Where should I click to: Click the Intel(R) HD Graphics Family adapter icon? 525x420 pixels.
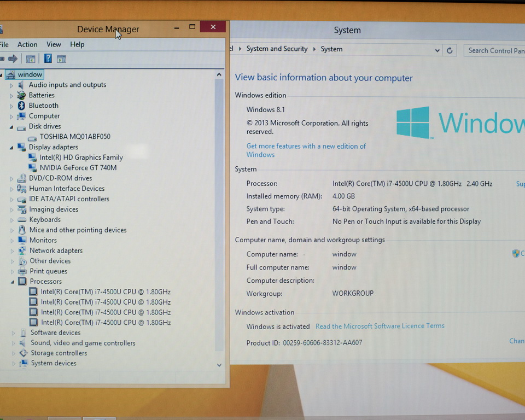pos(32,157)
